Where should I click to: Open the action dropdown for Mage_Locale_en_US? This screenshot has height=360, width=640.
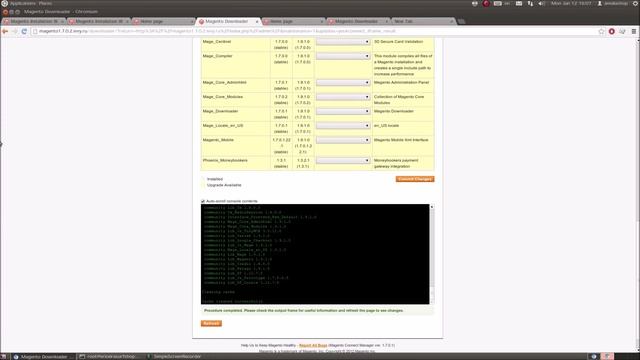[343, 126]
